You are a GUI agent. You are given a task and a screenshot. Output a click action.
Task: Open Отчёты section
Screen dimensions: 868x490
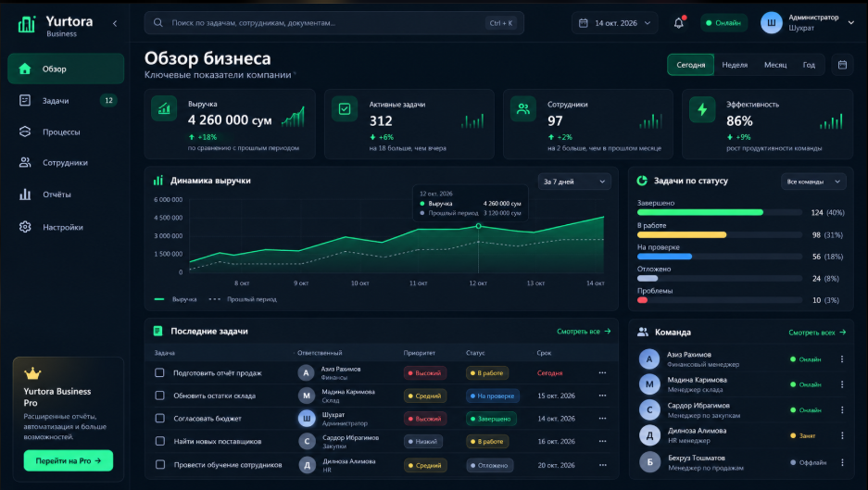click(x=66, y=195)
